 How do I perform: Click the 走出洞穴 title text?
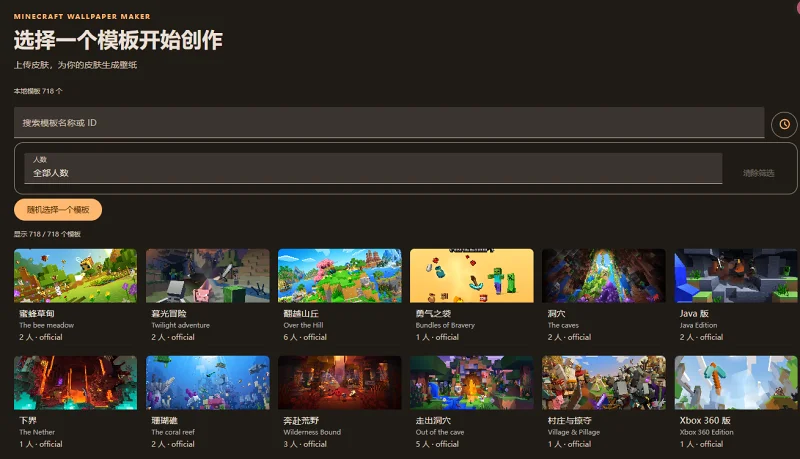433,420
